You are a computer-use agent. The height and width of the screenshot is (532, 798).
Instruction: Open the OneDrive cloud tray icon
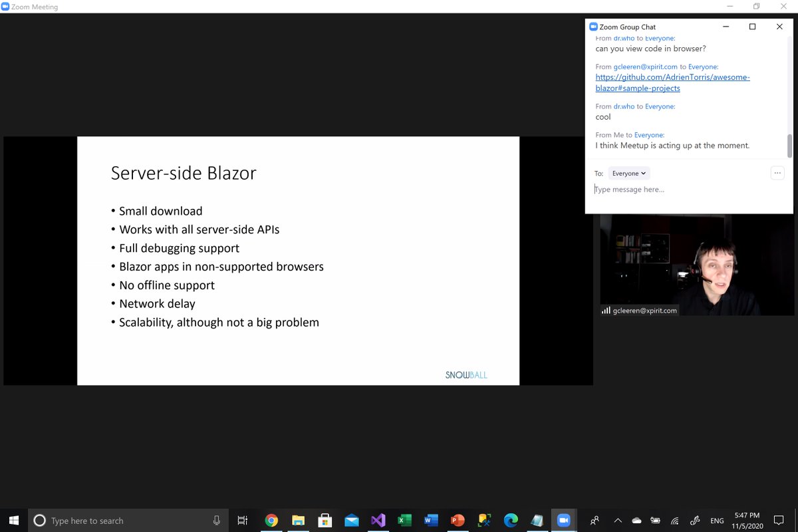tap(636, 521)
